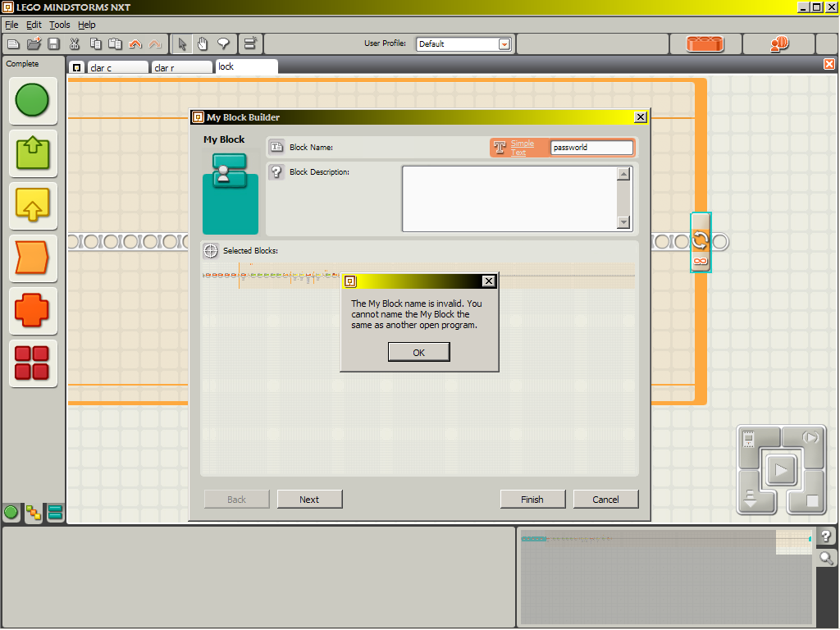Click Download and Run Selected on controller
The width and height of the screenshot is (840, 630).
(x=810, y=438)
